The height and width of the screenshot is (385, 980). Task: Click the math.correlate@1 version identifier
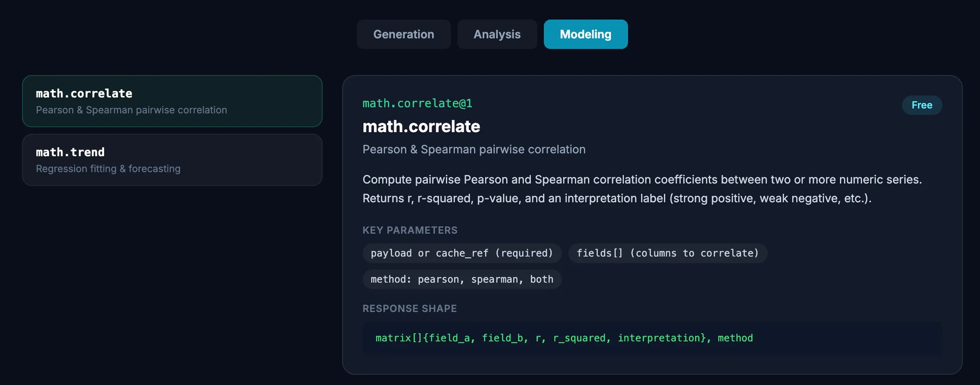coord(418,103)
